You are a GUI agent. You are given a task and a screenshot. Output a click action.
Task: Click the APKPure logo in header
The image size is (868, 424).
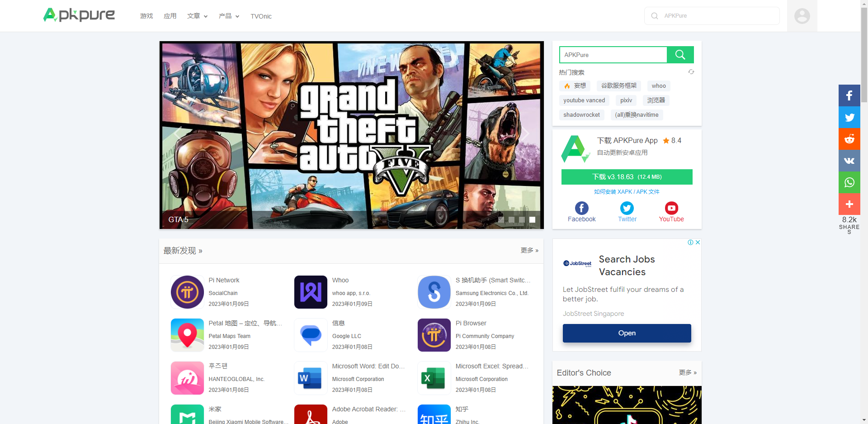(x=79, y=15)
